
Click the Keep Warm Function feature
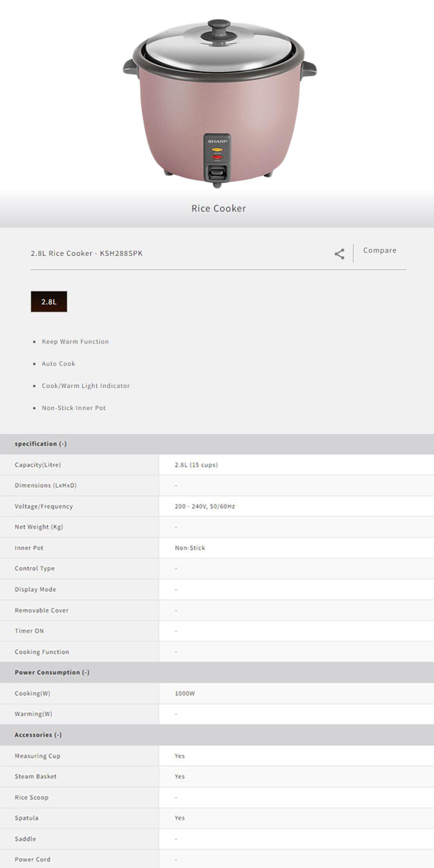[75, 342]
